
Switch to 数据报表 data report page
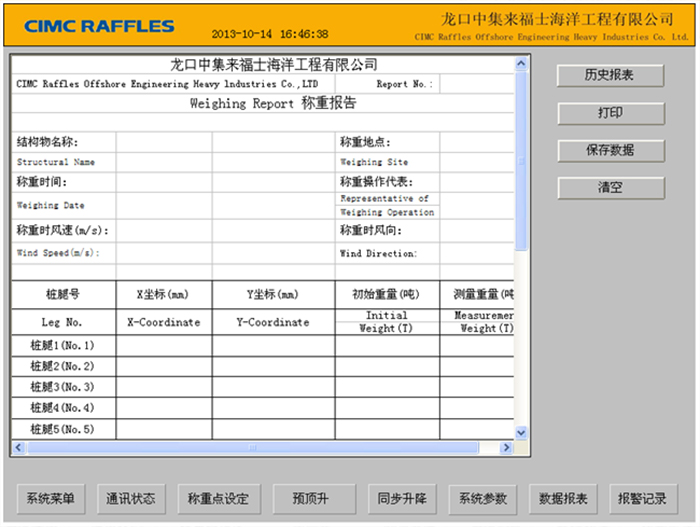tap(562, 498)
